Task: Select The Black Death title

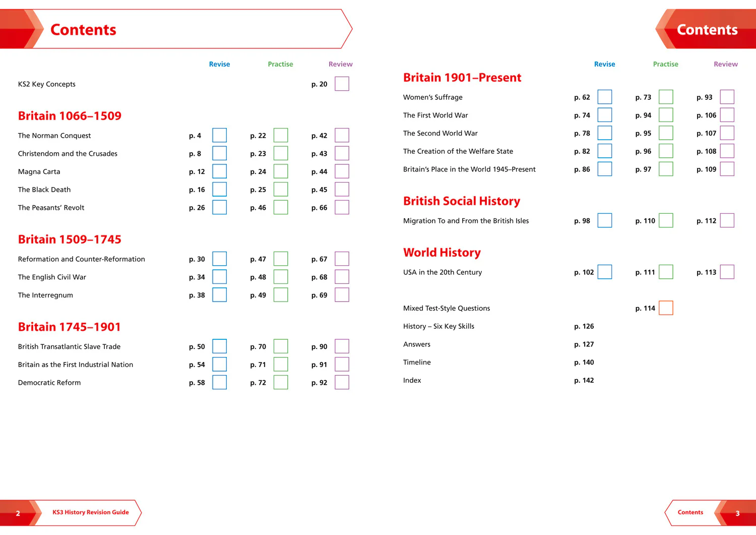Action: pyautogui.click(x=44, y=190)
